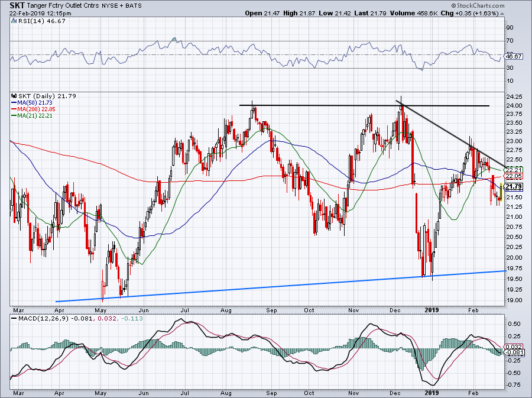Click the 'RSI(14) 46.67' legend text

(42, 21)
